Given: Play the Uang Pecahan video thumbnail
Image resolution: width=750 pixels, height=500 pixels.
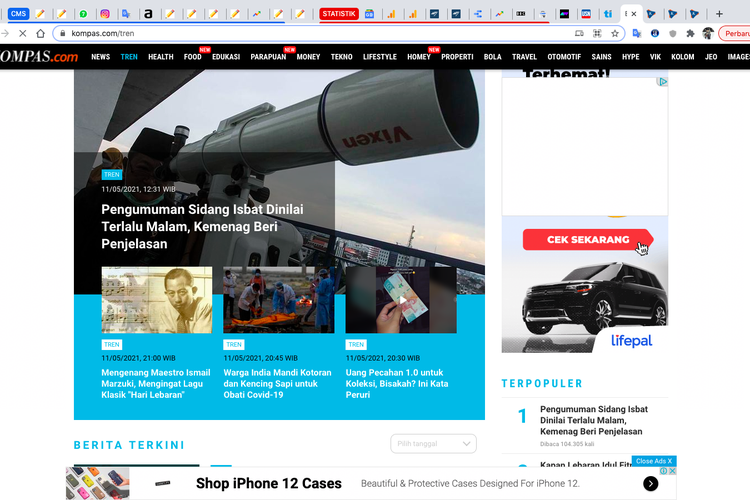Looking at the screenshot, I should (x=401, y=300).
